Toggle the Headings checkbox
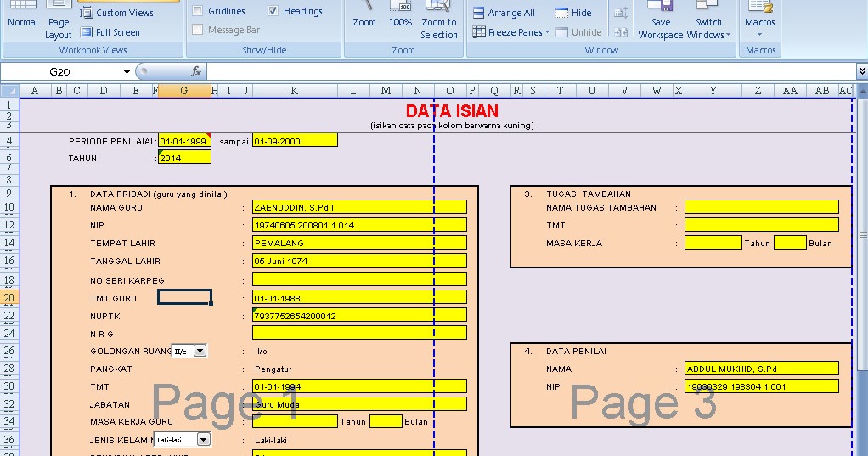This screenshot has height=456, width=868. (273, 10)
